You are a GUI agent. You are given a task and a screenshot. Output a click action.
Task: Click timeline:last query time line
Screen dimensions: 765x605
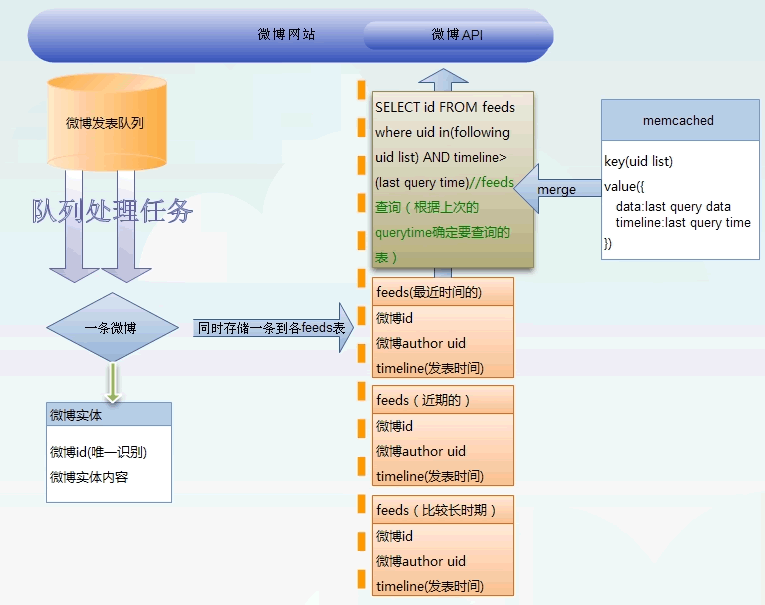[x=683, y=223]
